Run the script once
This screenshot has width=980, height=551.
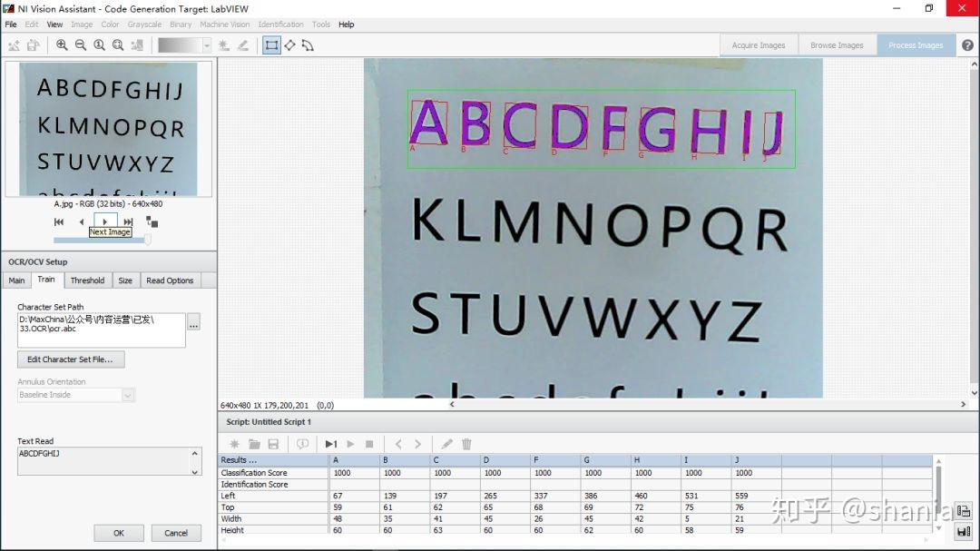tap(330, 444)
